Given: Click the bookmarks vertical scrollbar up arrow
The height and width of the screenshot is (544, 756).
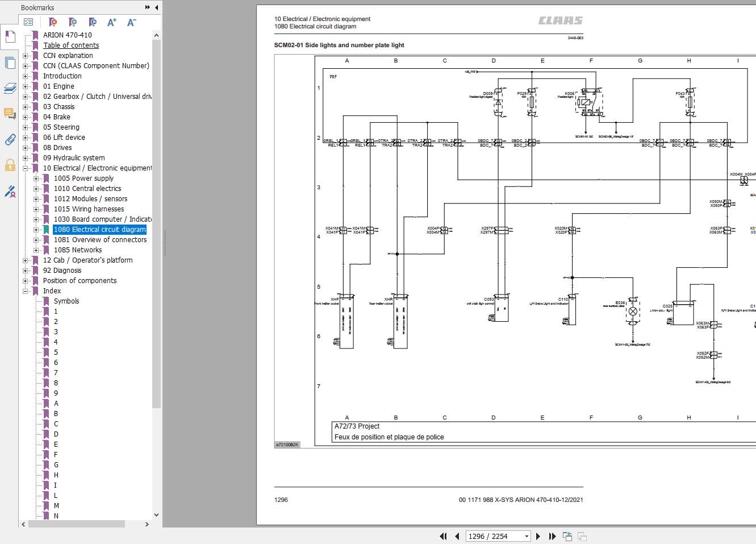Looking at the screenshot, I should (x=156, y=35).
